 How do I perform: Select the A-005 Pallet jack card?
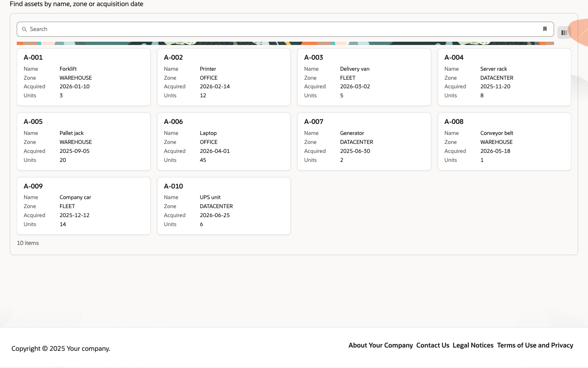tap(84, 141)
